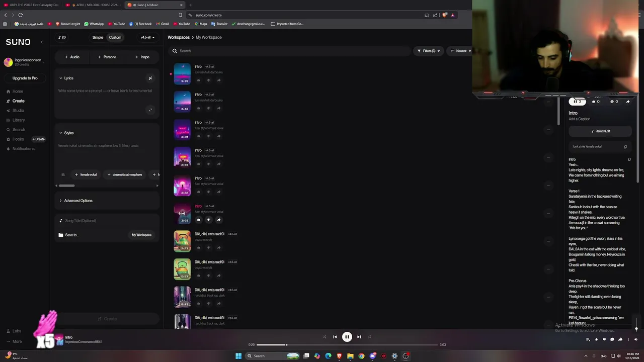Screen dimensions: 644x362
Task: Open the style library icon beside style tags
Action: [x=63, y=174]
